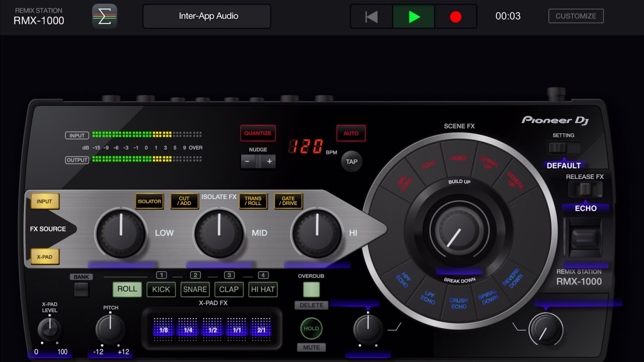Select the NOISE build-up effect
Screen dimensions: 644x362
coord(458,158)
